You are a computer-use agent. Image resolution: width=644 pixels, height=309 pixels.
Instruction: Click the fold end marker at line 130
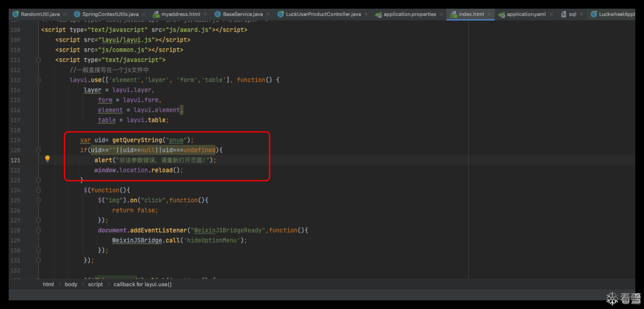(39, 250)
